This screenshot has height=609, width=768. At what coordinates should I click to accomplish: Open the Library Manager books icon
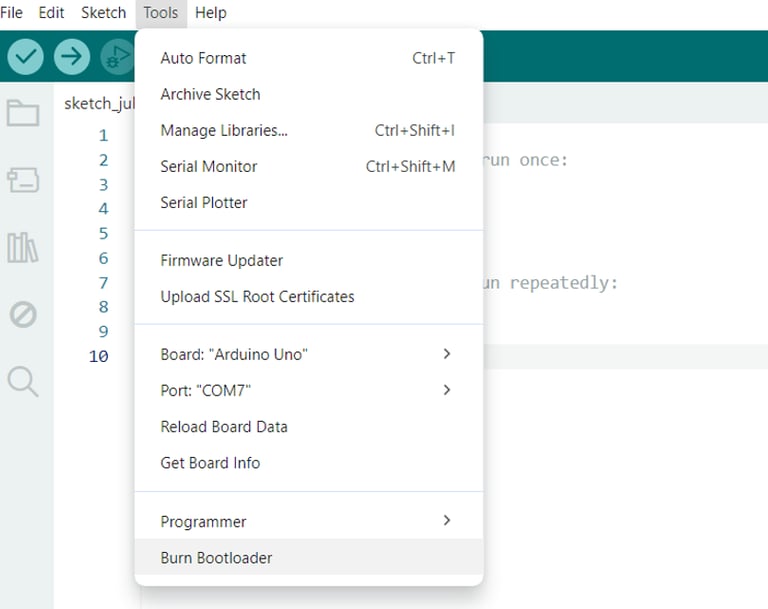click(x=23, y=247)
